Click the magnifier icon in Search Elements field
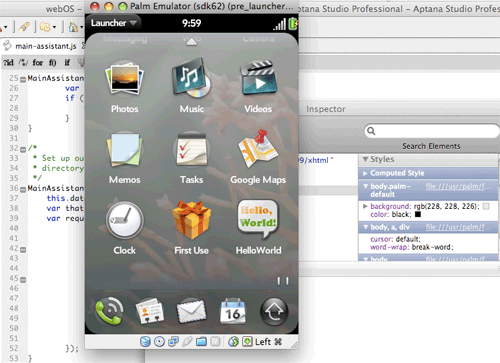Viewport: 500px width, 363px height. tap(371, 131)
